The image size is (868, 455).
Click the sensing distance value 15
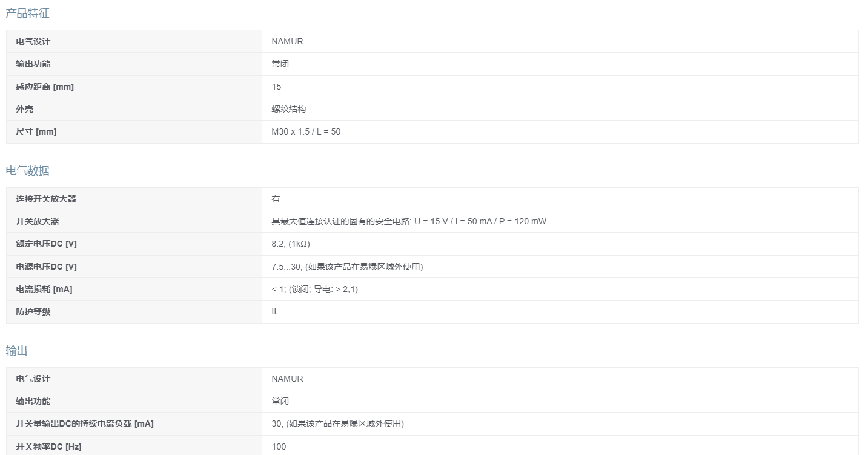(276, 87)
